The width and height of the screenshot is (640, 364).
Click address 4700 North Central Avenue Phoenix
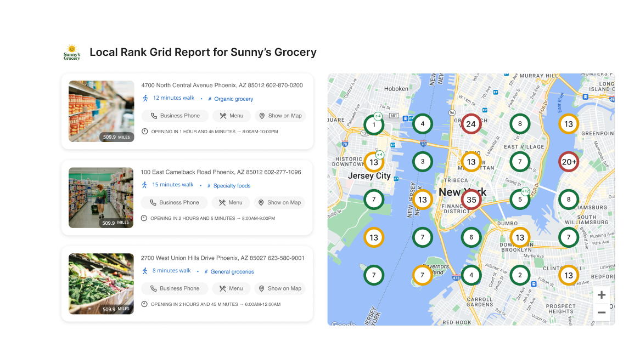click(222, 85)
